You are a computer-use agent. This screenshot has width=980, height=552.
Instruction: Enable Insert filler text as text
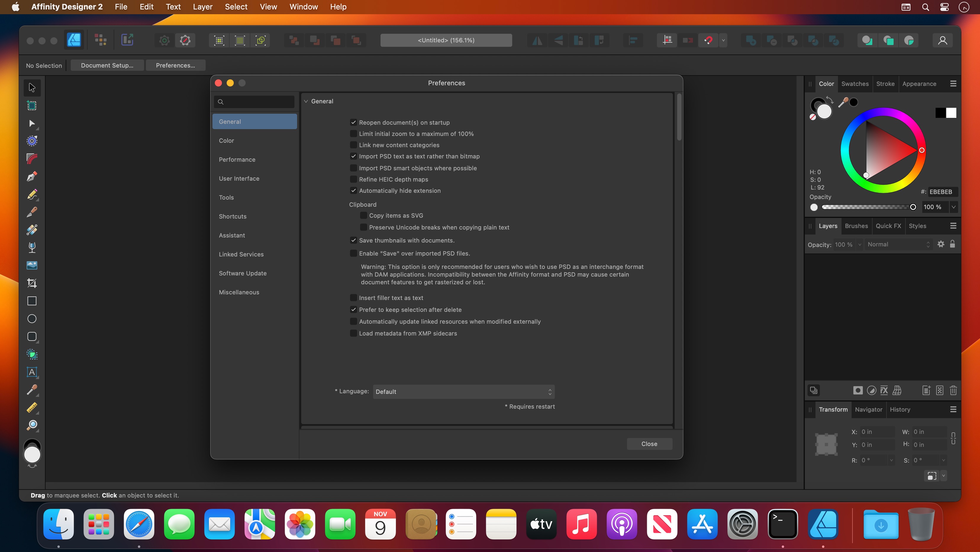click(353, 298)
